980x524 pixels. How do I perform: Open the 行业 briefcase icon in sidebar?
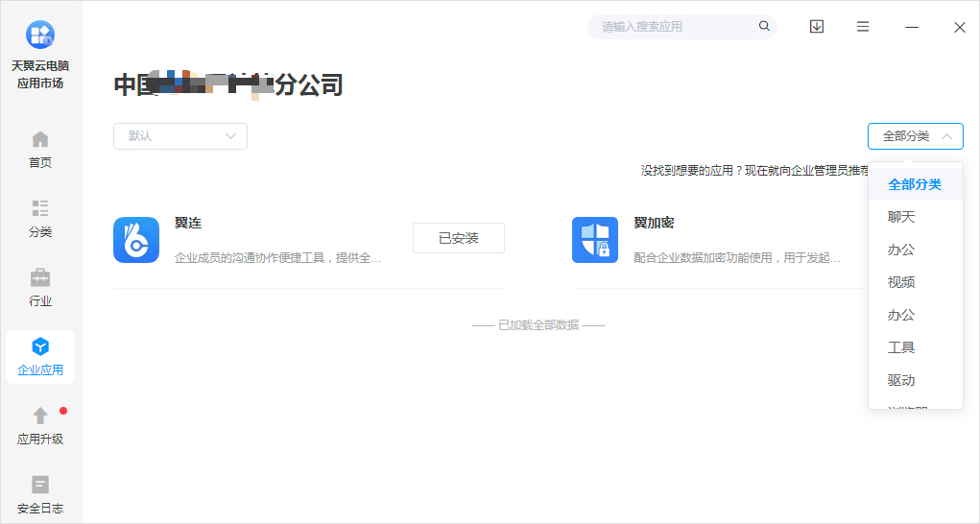(40, 278)
